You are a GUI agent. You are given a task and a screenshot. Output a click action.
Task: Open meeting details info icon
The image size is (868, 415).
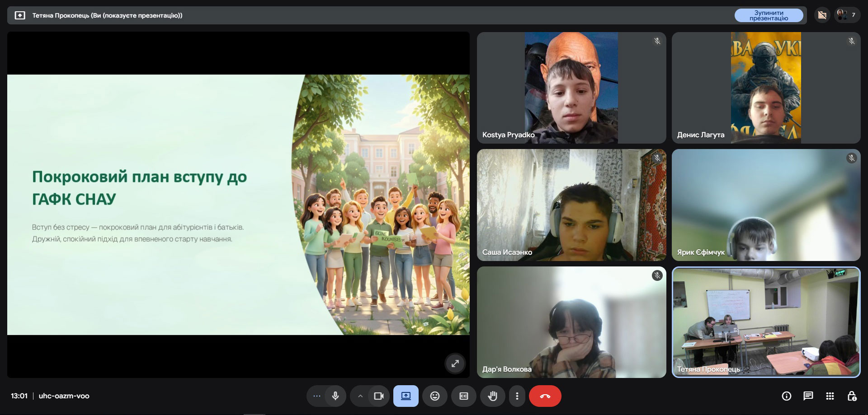[x=786, y=396]
